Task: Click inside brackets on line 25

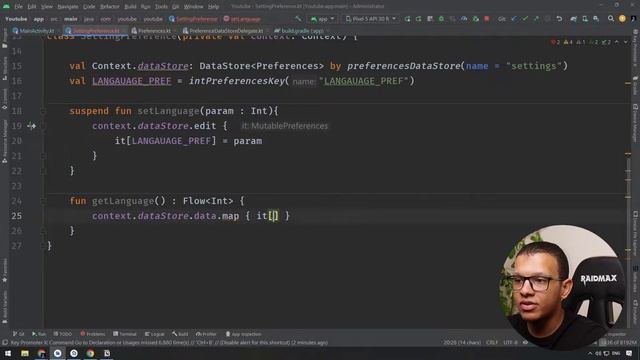Action: pyautogui.click(x=274, y=216)
